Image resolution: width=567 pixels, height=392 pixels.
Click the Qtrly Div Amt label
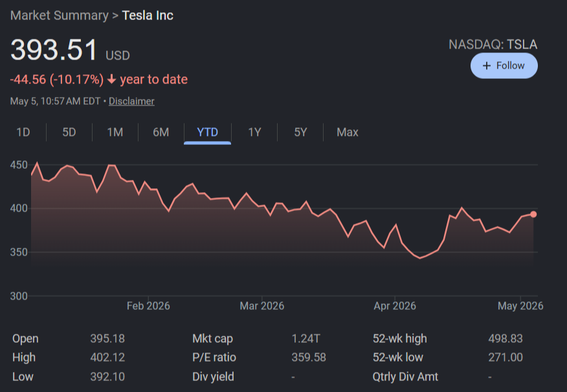tap(405, 376)
